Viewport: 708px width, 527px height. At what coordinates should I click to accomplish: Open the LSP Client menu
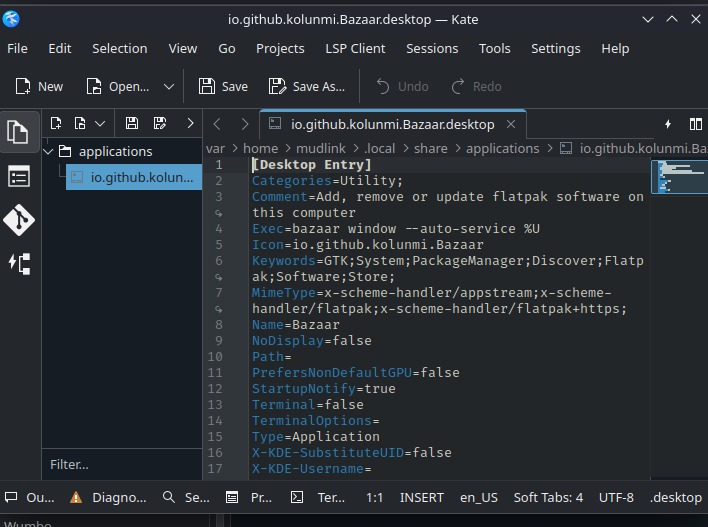[355, 48]
